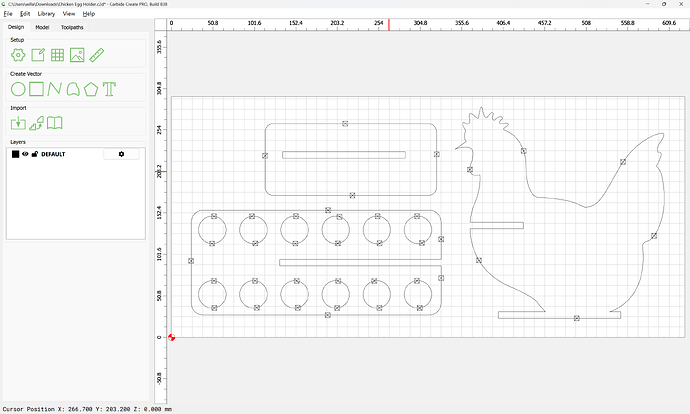Toggle lock on the DEFAULT layer
690x414 pixels.
pos(34,154)
